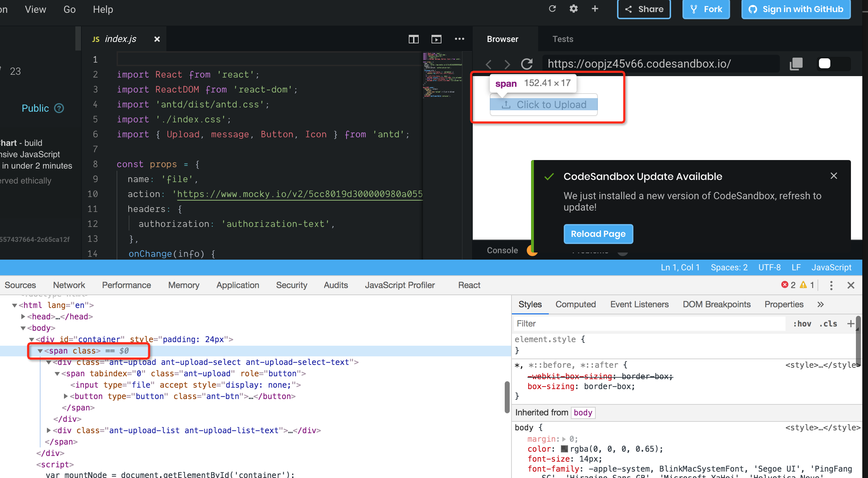The height and width of the screenshot is (478, 868).
Task: Click the Public help question icon
Action: [x=59, y=108]
